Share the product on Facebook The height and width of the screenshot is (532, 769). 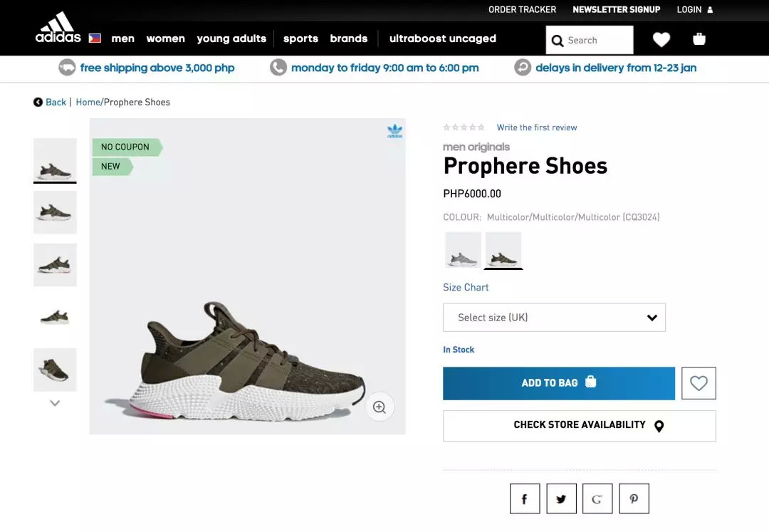pos(525,499)
